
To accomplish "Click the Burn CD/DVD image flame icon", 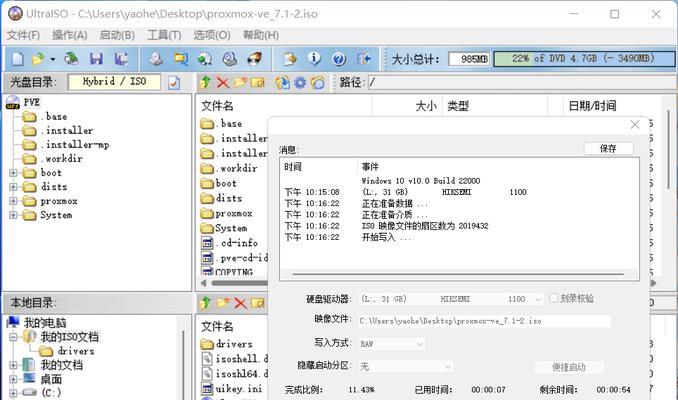I will tap(254, 58).
